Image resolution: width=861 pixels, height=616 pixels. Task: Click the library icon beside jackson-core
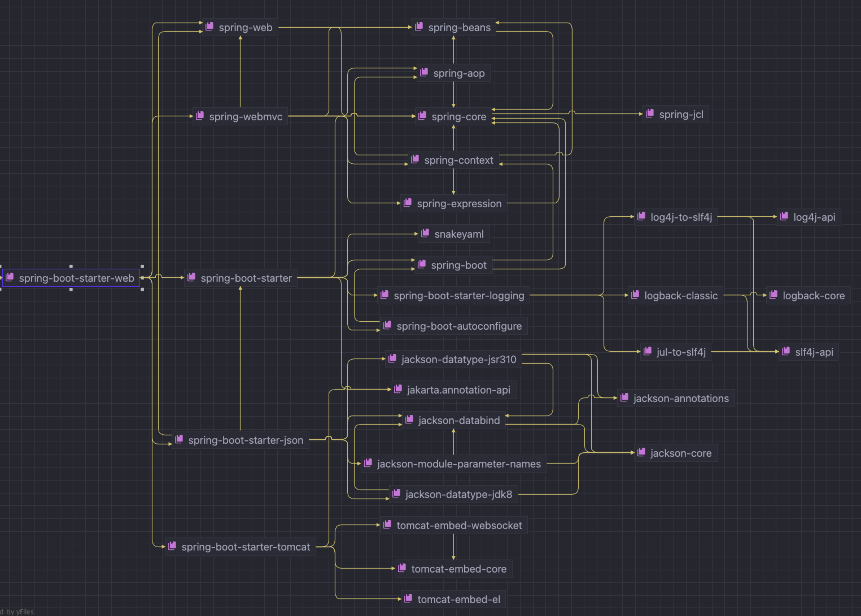641,452
